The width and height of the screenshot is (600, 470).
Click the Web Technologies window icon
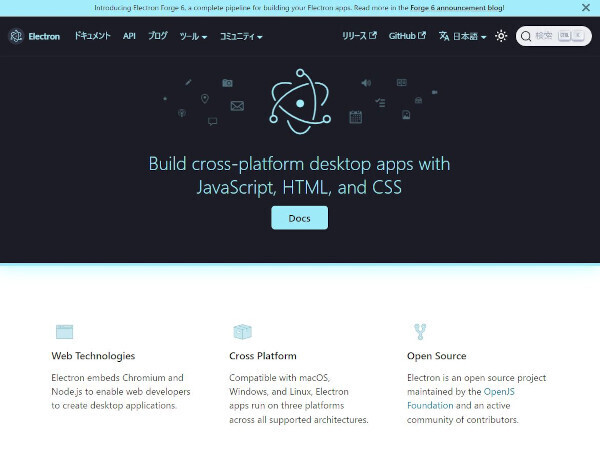(x=64, y=331)
